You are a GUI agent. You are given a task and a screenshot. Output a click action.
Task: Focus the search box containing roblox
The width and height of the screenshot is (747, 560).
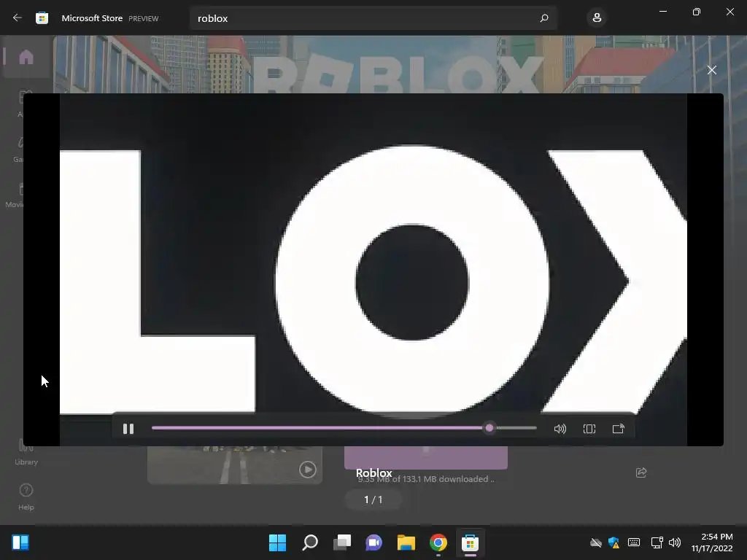(373, 18)
